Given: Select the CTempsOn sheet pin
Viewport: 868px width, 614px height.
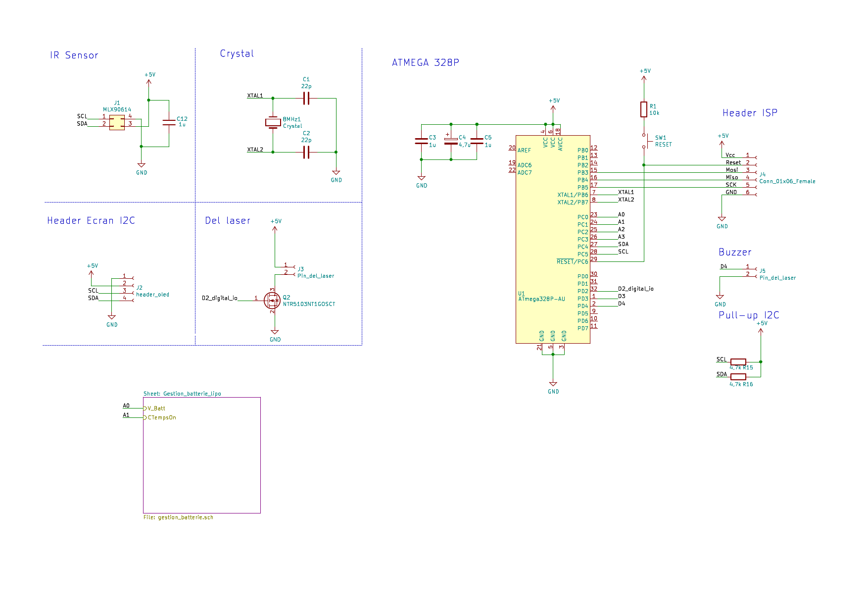Looking at the screenshot, I should 161,417.
